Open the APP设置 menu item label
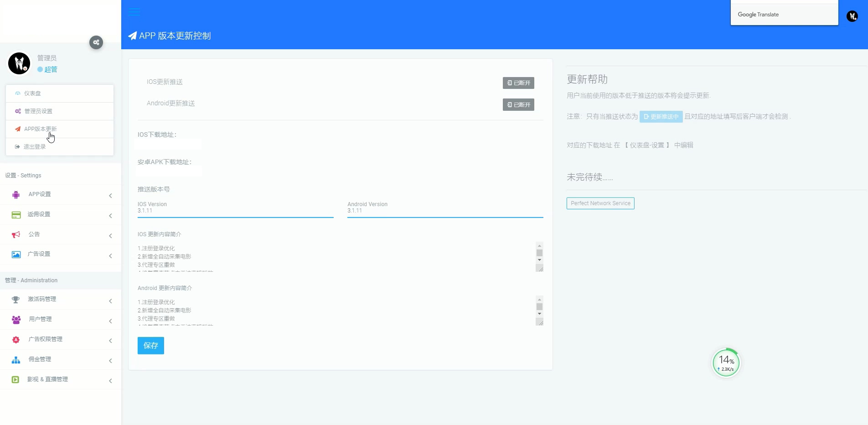 40,194
